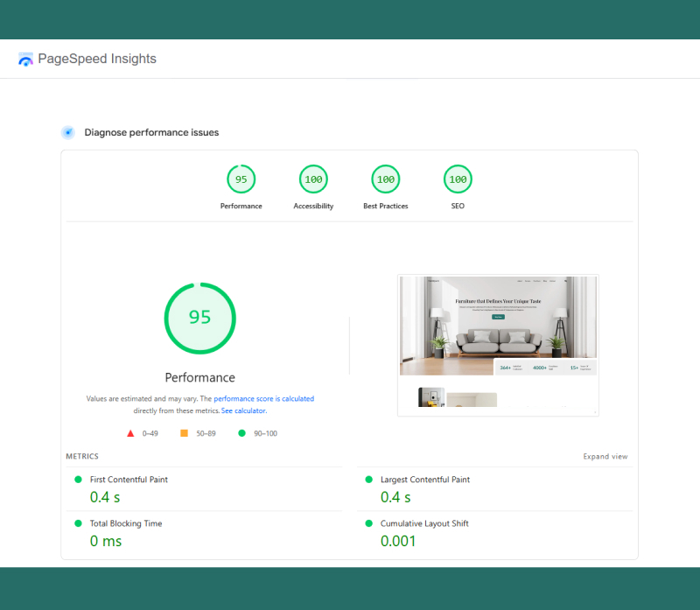Image resolution: width=700 pixels, height=610 pixels.
Task: Click the Total Blocking Time metric
Action: 126,523
